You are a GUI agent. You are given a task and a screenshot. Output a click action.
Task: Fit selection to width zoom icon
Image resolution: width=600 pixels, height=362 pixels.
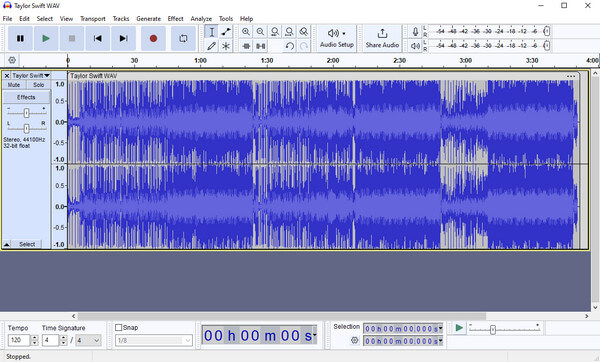[275, 32]
